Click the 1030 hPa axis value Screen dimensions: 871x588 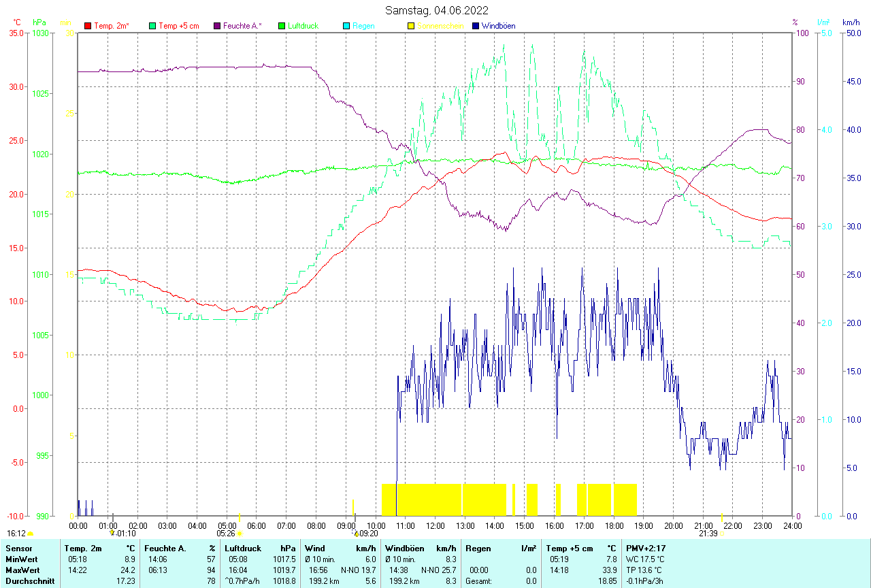coord(40,33)
